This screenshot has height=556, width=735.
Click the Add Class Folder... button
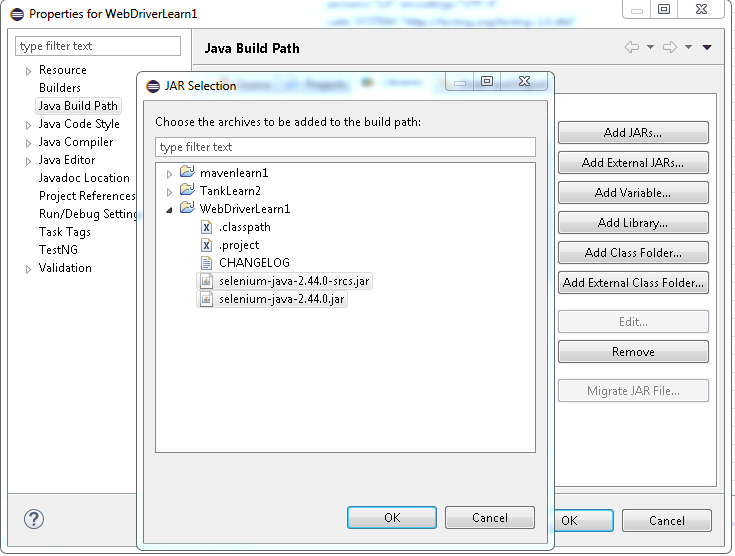(633, 253)
